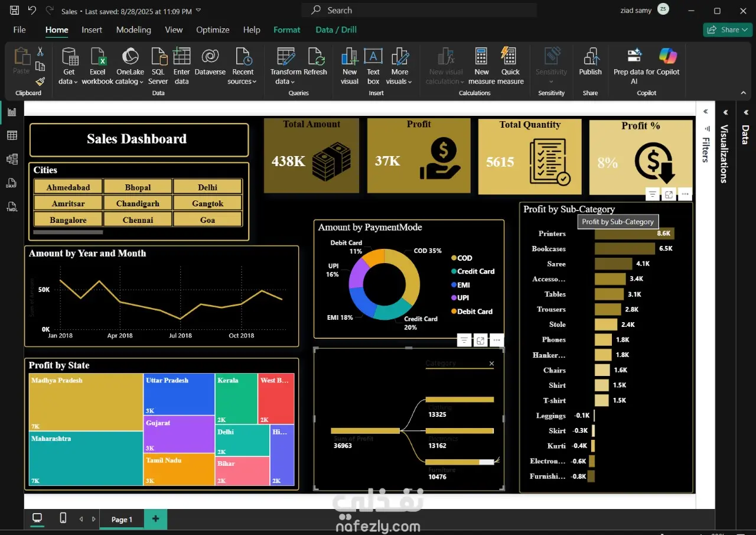
Task: Click the Search box in title bar
Action: [x=419, y=10]
